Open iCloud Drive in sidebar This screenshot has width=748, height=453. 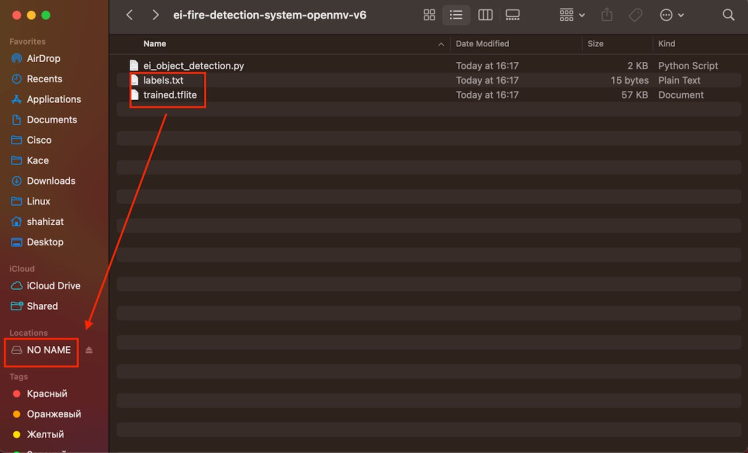click(53, 286)
